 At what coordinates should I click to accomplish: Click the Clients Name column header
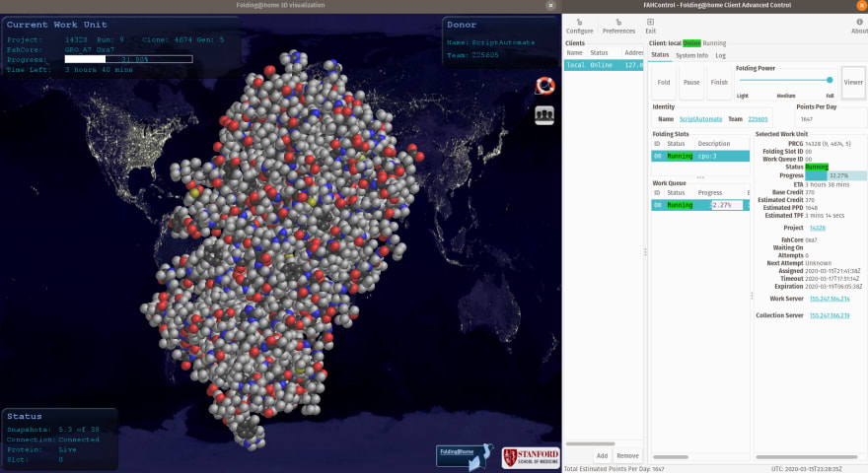pos(575,52)
